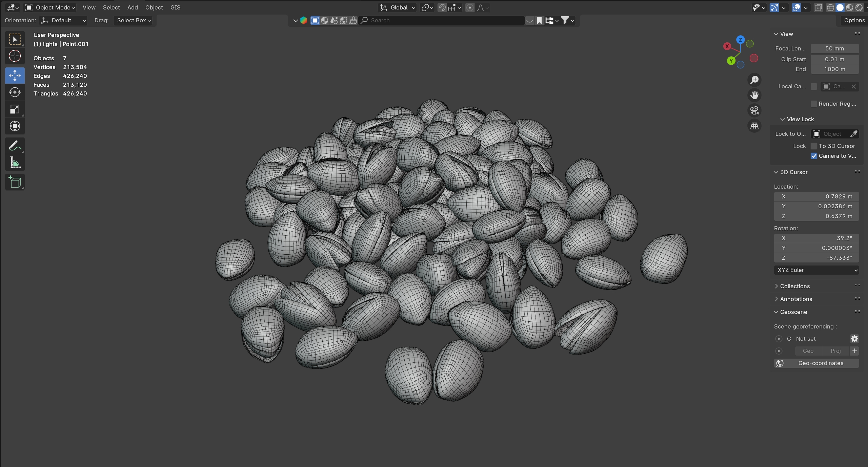Open the Add menu
This screenshot has width=868, height=467.
tap(132, 7)
